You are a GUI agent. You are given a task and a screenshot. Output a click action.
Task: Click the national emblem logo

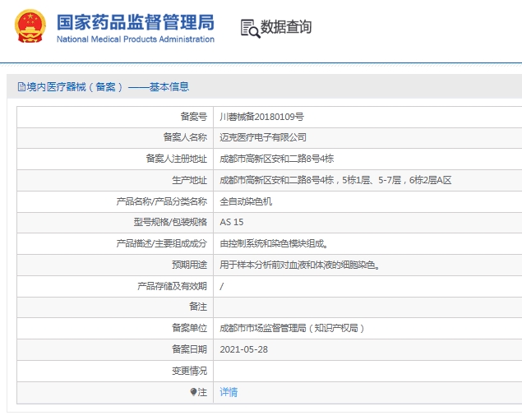(x=30, y=26)
